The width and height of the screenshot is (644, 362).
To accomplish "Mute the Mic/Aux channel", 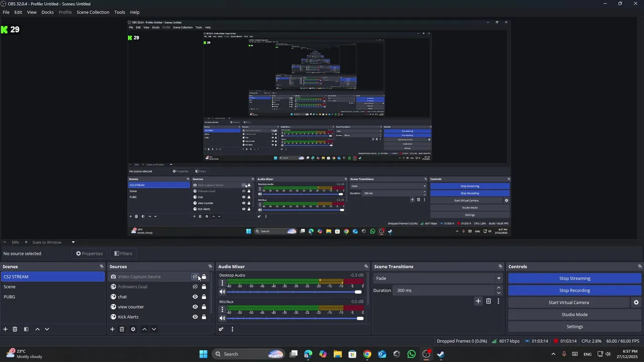I will 222,318.
